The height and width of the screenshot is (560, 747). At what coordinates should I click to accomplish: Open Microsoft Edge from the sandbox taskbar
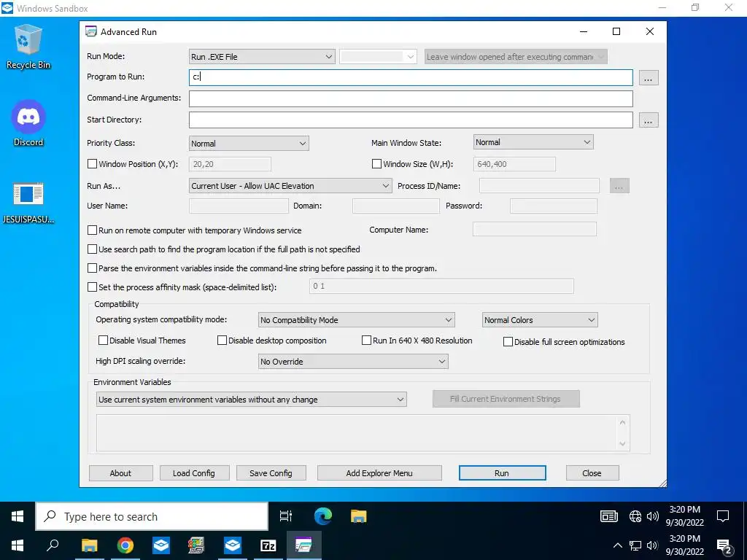coord(323,516)
